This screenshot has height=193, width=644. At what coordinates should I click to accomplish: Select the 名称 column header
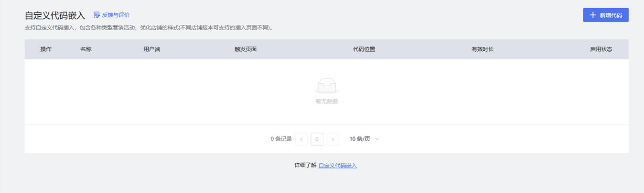[86, 49]
